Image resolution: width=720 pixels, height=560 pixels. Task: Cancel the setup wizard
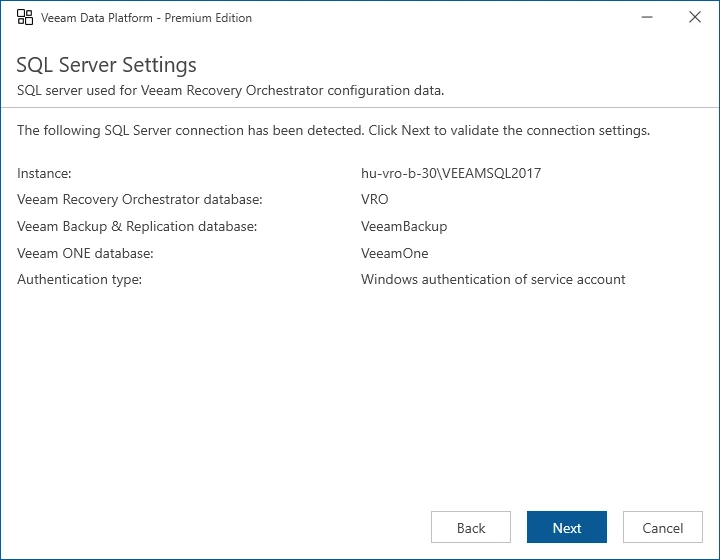(662, 528)
